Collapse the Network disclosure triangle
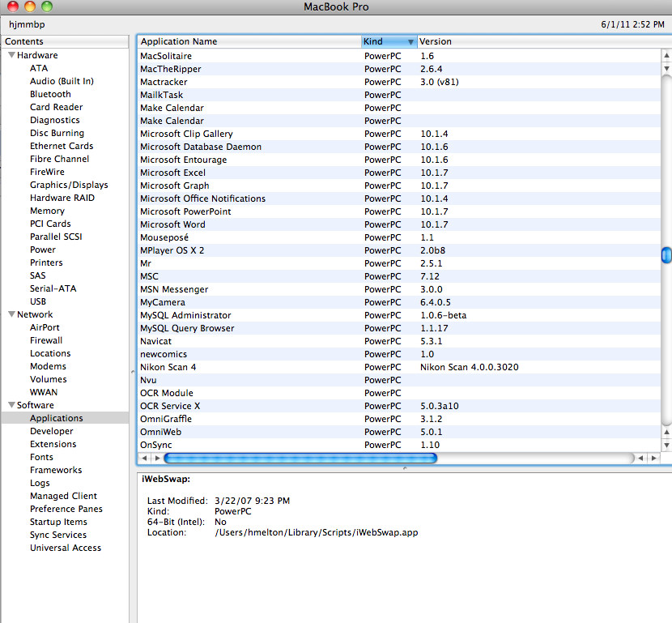Image resolution: width=672 pixels, height=623 pixels. (11, 314)
